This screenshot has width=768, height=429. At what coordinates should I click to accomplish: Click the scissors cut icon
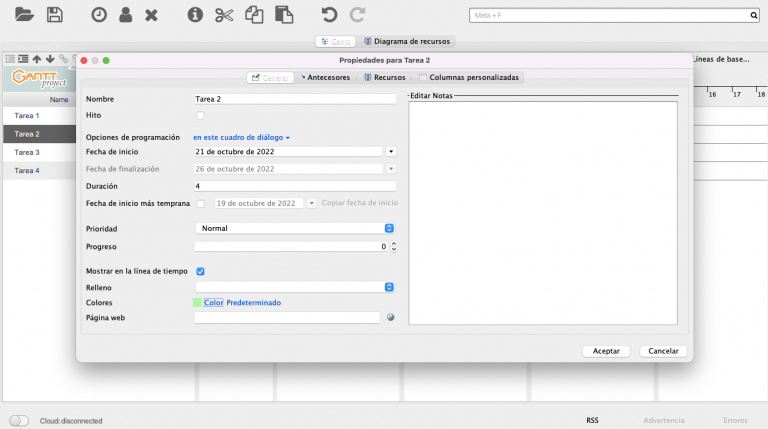pyautogui.click(x=224, y=15)
